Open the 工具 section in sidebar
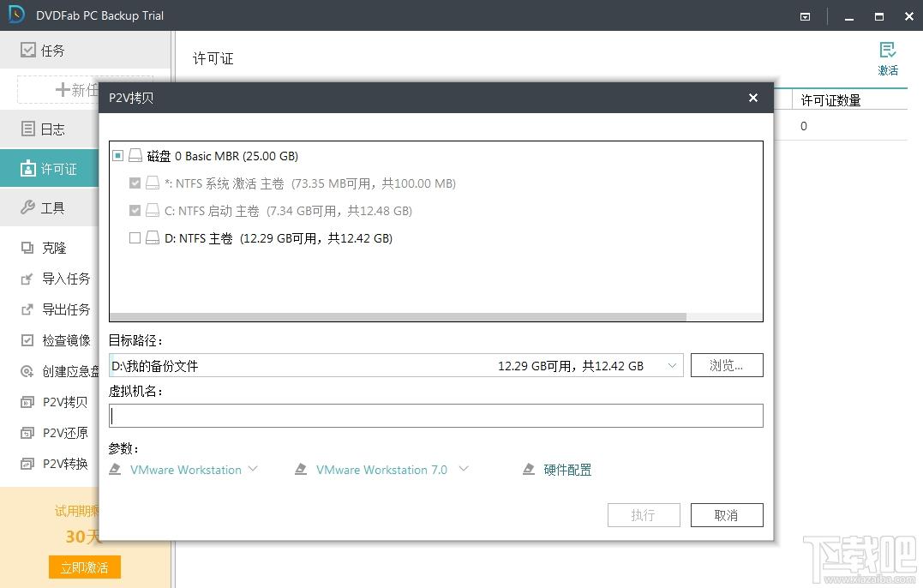This screenshot has height=588, width=923. click(x=50, y=207)
